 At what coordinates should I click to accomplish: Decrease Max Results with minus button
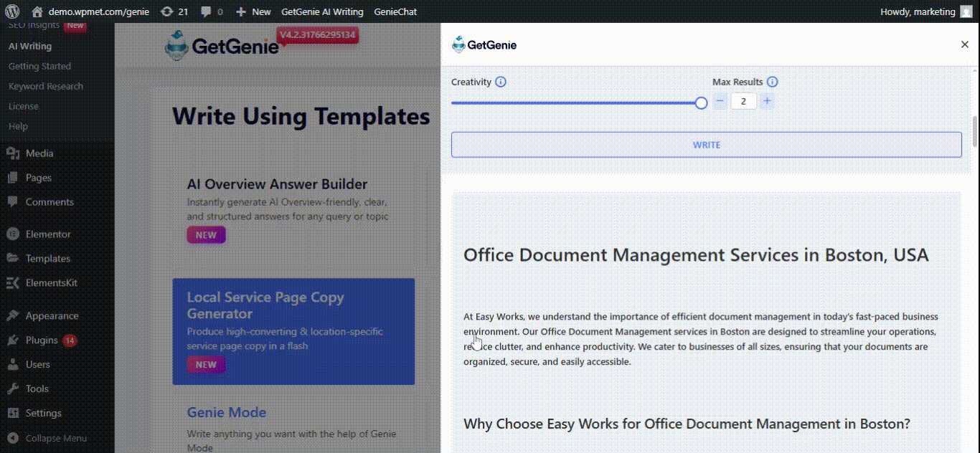pyautogui.click(x=720, y=101)
